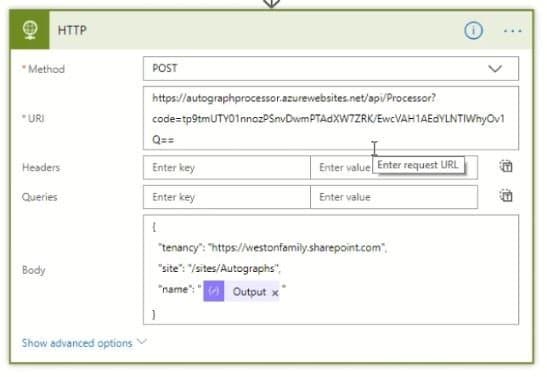Click the HTTP action title
The image size is (547, 377).
[72, 30]
